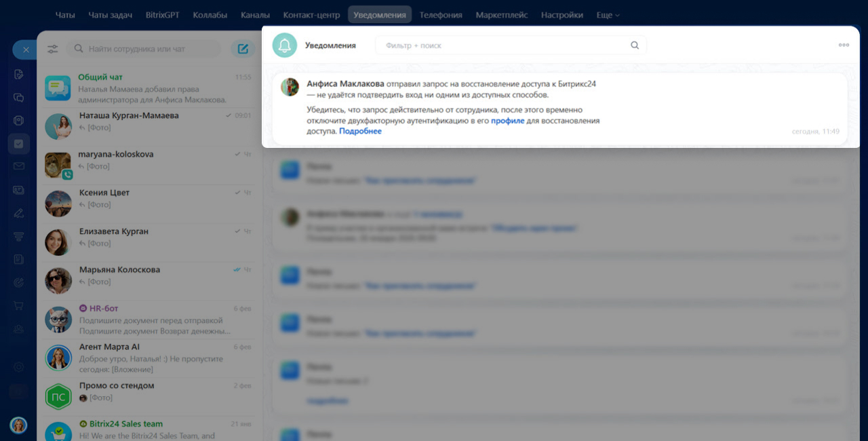Click the shopping cart icon in sidebar

pyautogui.click(x=19, y=305)
